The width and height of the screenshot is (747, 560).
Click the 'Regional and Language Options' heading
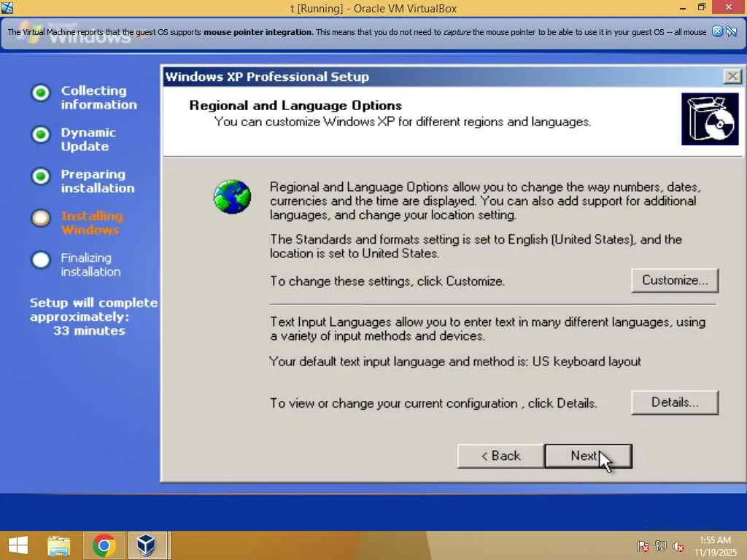tap(295, 105)
